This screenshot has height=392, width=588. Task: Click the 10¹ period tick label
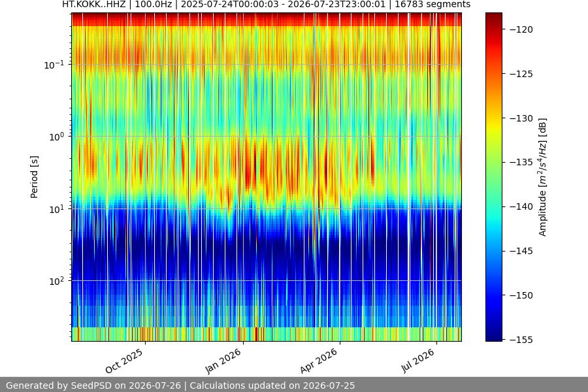coord(57,209)
